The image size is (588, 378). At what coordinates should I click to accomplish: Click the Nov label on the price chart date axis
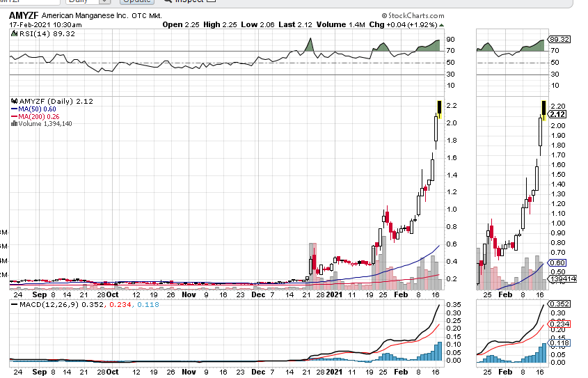[189, 294]
